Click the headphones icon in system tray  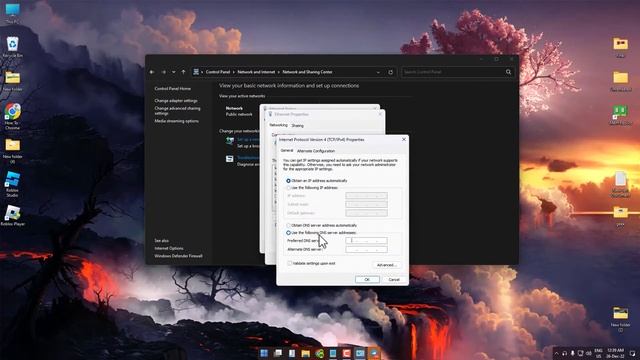(564, 353)
